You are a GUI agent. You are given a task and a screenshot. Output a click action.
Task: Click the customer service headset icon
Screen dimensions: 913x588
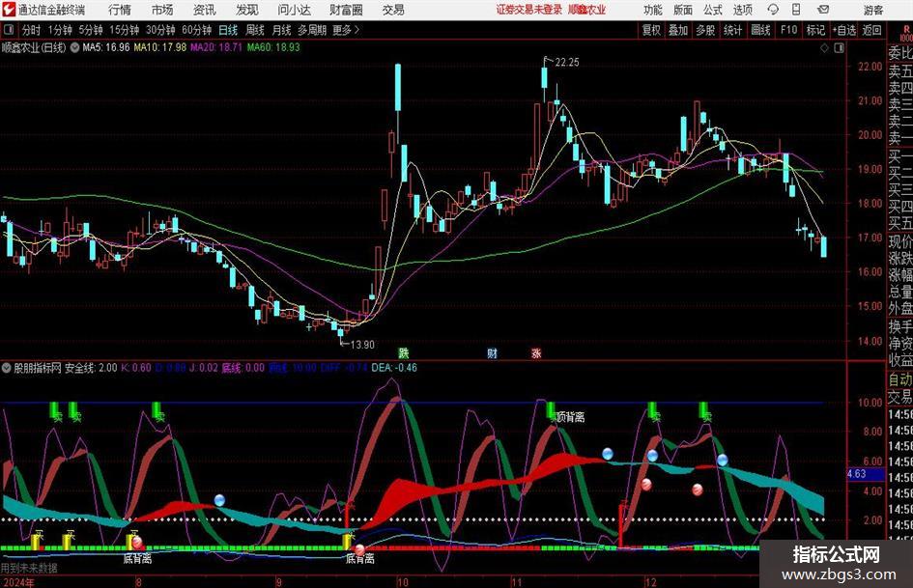click(x=773, y=10)
